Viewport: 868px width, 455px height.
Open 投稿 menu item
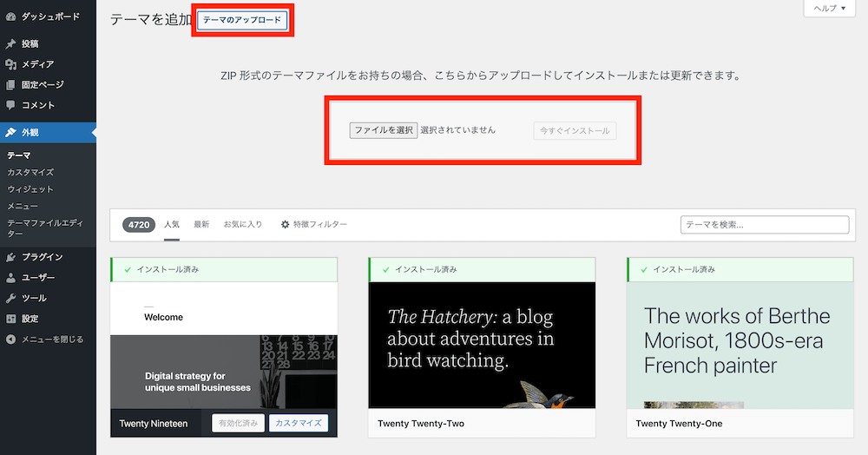[48, 43]
